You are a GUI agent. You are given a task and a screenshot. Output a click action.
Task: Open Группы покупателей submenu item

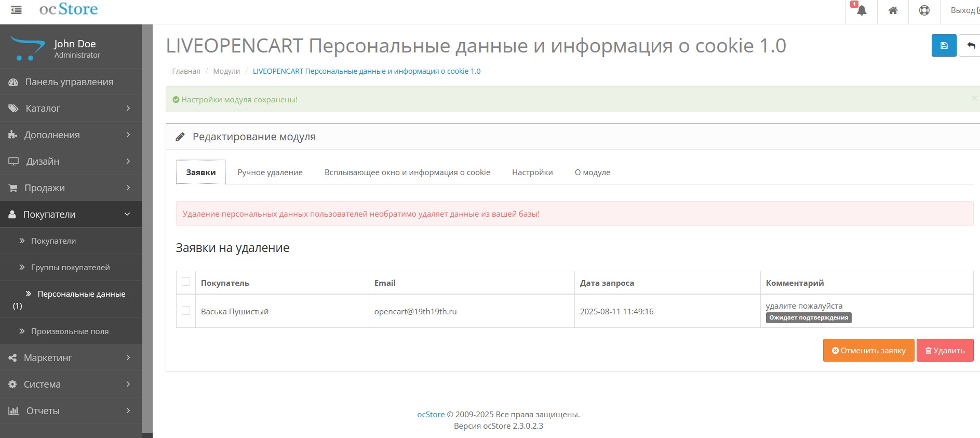[x=71, y=267]
